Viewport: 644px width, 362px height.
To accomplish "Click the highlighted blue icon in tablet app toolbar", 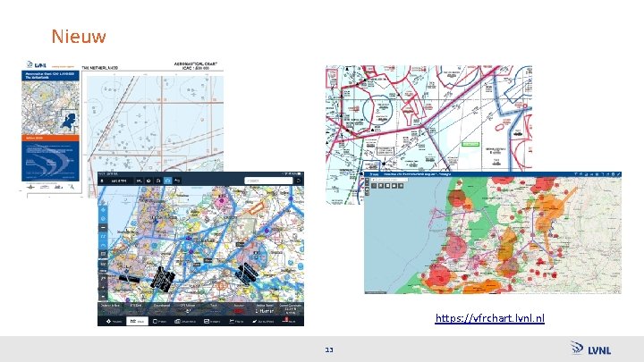I will click(x=167, y=181).
